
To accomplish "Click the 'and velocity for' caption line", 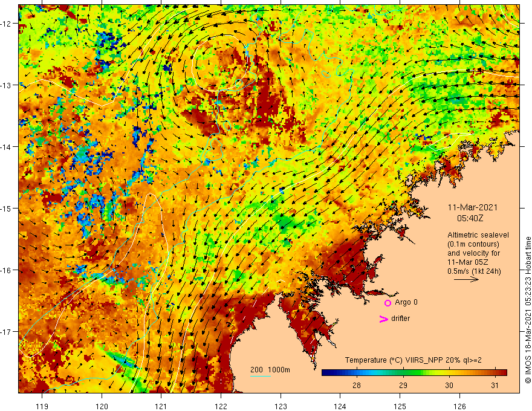I will pos(473,253).
